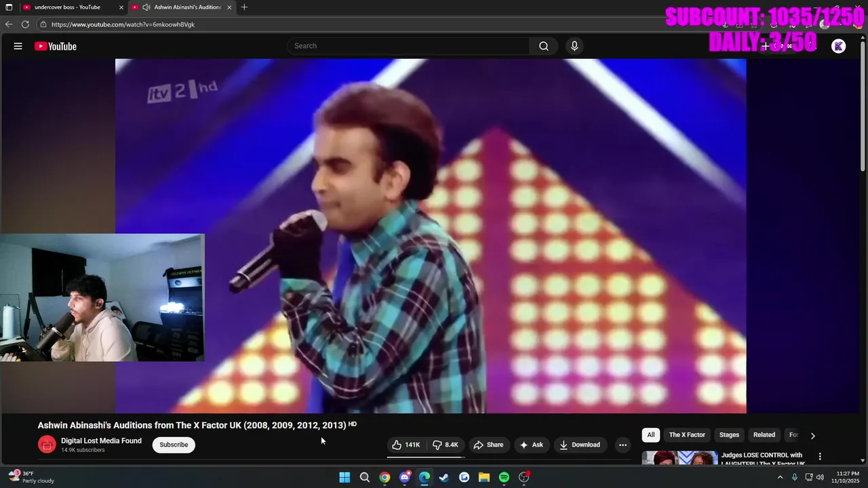Select the 'Related' filter chip
The width and height of the screenshot is (868, 488).
[x=764, y=435]
